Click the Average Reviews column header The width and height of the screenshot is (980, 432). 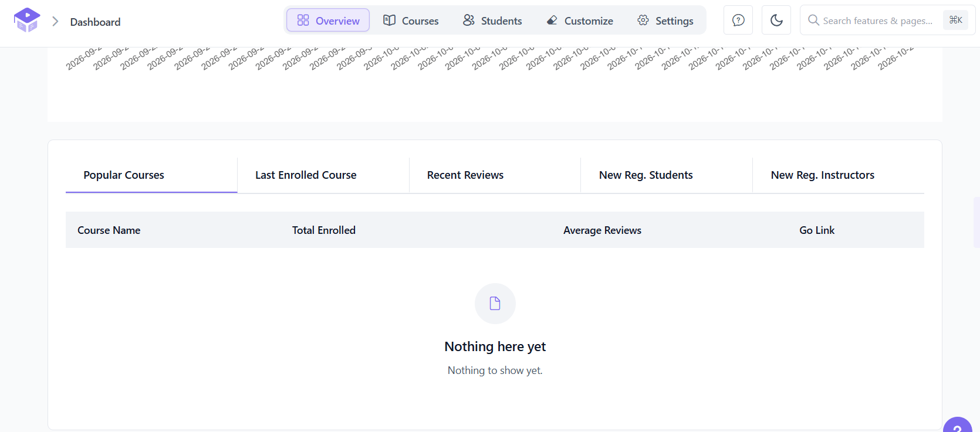pos(602,230)
